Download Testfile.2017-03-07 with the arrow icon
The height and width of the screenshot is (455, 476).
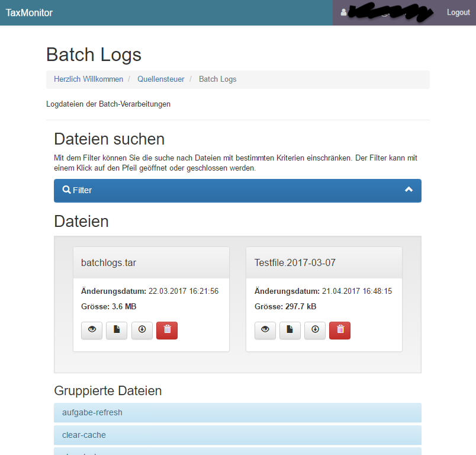315,330
